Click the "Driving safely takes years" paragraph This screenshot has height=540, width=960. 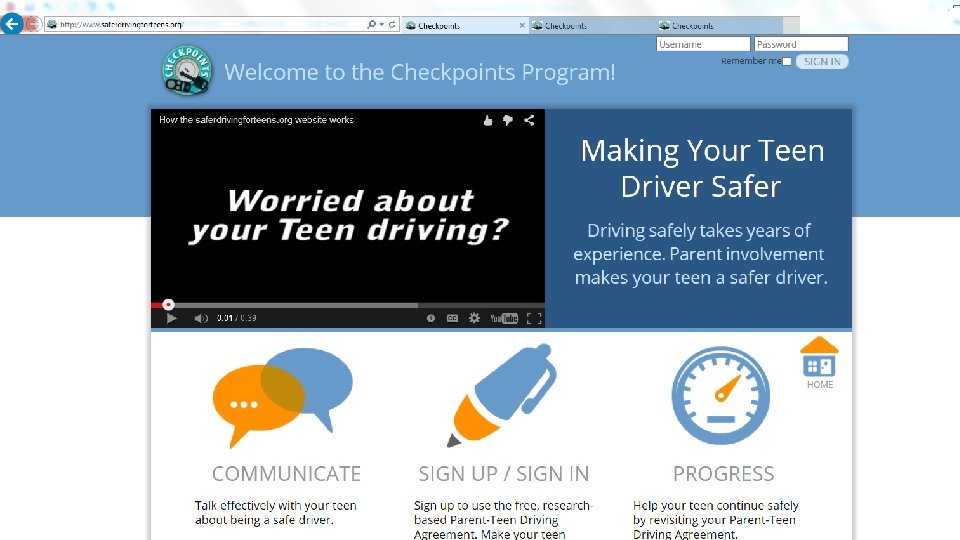pyautogui.click(x=700, y=253)
